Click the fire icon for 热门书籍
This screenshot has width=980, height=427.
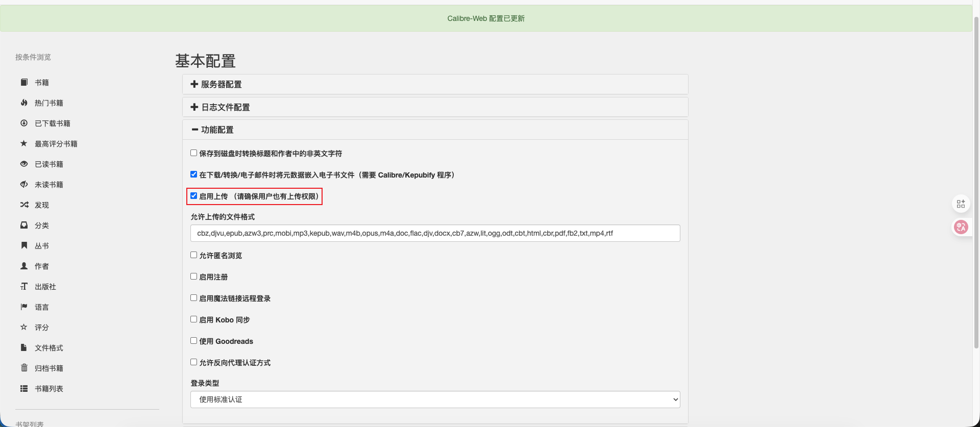coord(24,103)
